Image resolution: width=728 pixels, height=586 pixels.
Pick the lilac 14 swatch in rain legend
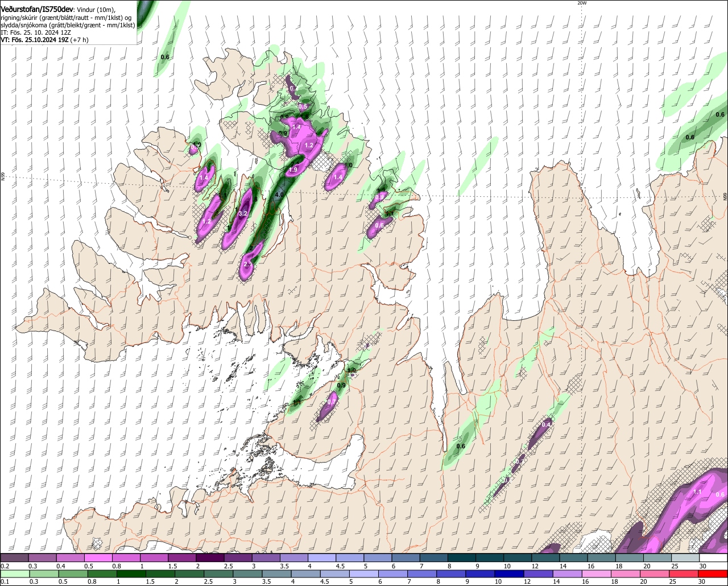click(x=568, y=573)
